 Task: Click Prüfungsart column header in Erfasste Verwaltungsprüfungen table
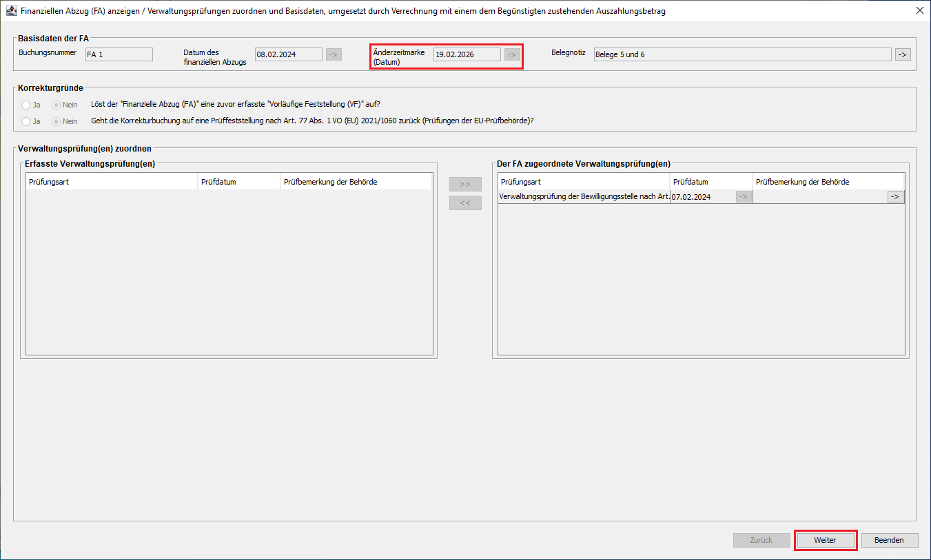pyautogui.click(x=112, y=182)
